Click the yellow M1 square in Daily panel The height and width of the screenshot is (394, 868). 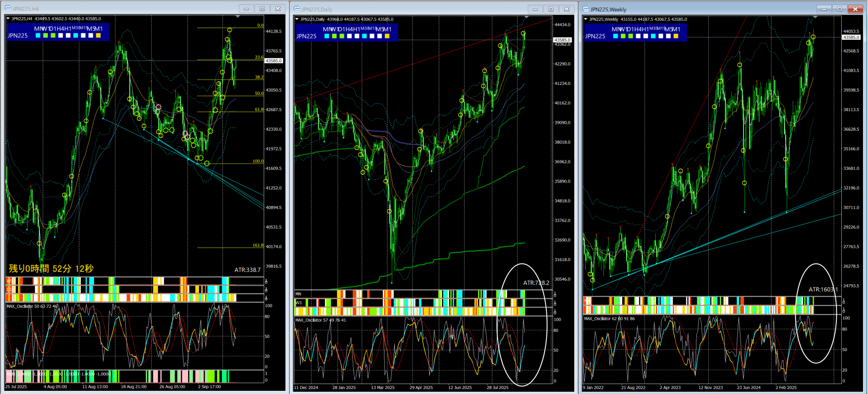pos(387,36)
